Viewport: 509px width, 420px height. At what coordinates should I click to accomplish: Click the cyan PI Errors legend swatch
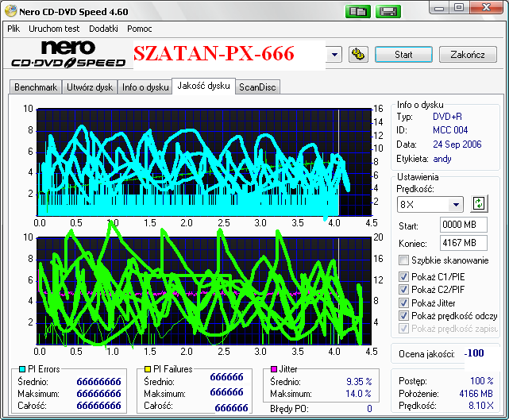(22, 369)
